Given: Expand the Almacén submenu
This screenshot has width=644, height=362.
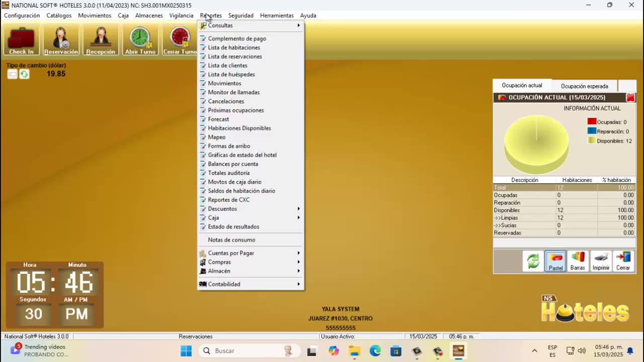Looking at the screenshot, I should point(250,271).
